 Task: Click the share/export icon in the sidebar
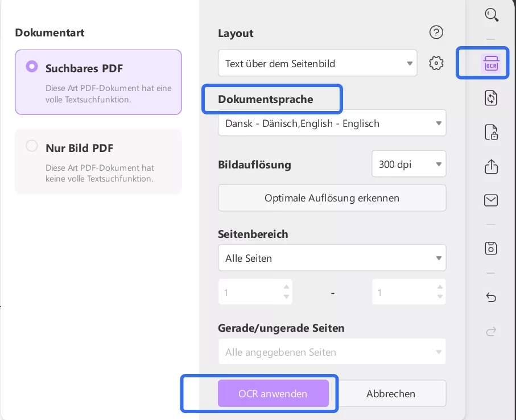click(x=490, y=166)
